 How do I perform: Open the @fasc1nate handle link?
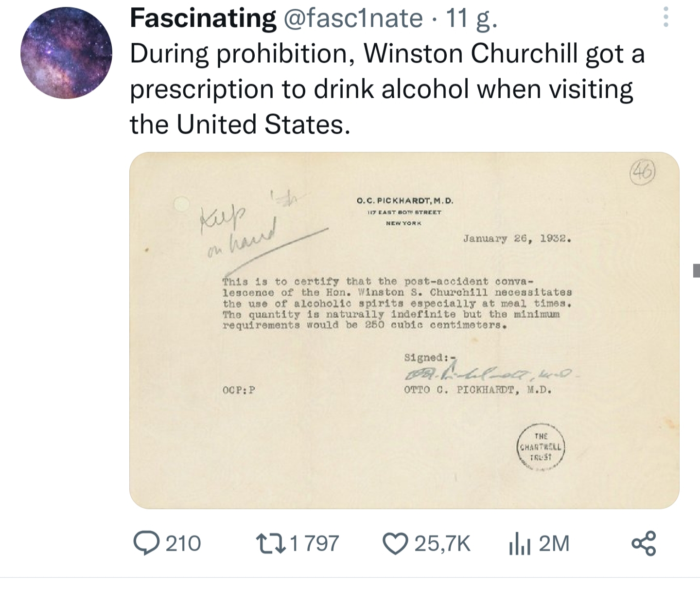[352, 18]
